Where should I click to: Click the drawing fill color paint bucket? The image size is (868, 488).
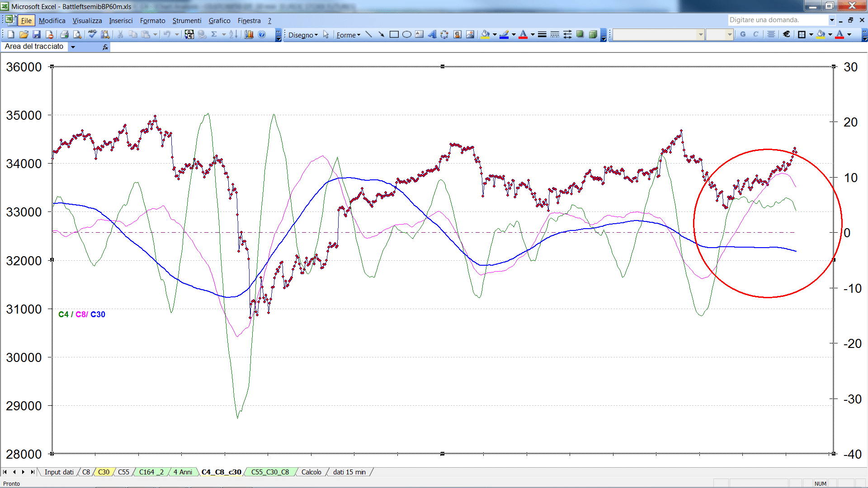tap(486, 34)
